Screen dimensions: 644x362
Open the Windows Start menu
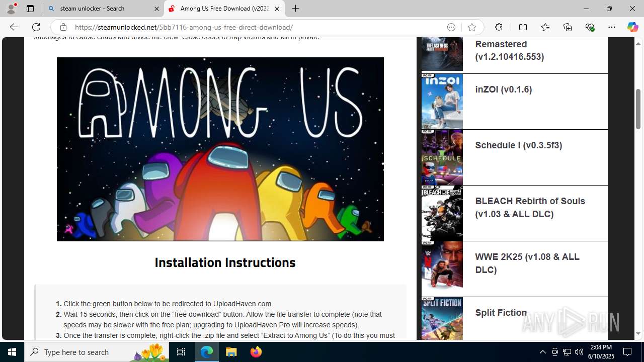click(x=12, y=352)
